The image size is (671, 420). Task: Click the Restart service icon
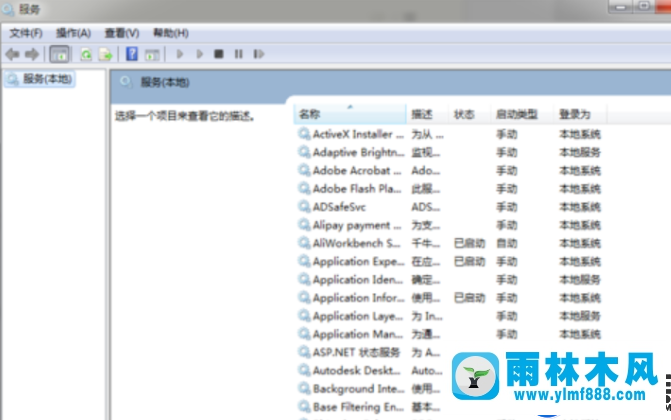pyautogui.click(x=259, y=54)
